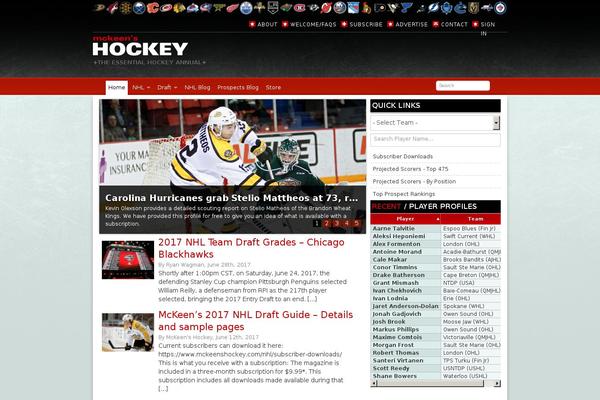This screenshot has height=400, width=600.
Task: Open McKeen's 2017 NHL Draft Guide article
Action: 255,320
